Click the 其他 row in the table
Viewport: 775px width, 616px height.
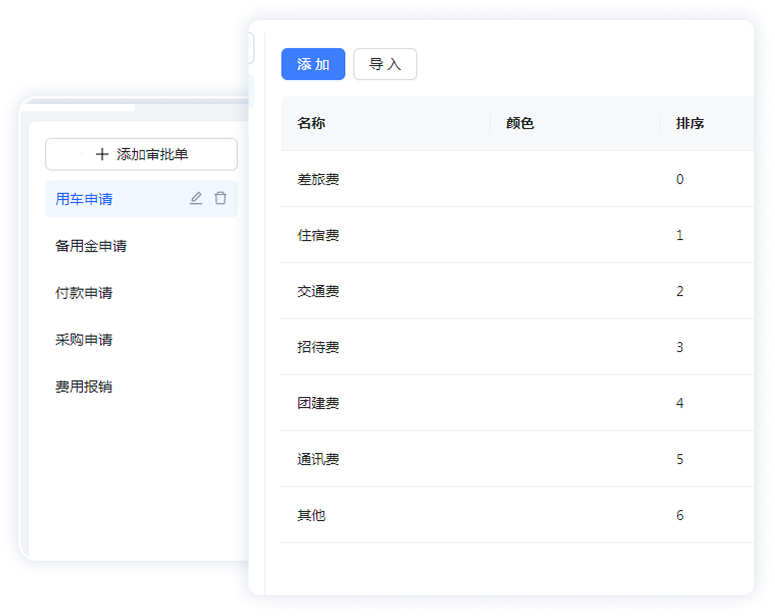click(x=311, y=516)
